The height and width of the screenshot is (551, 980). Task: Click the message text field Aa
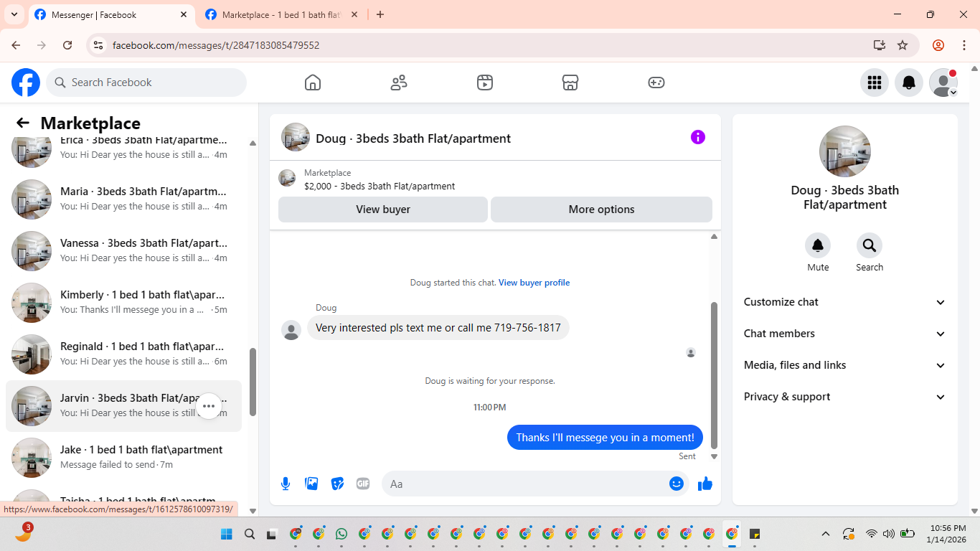pos(527,484)
